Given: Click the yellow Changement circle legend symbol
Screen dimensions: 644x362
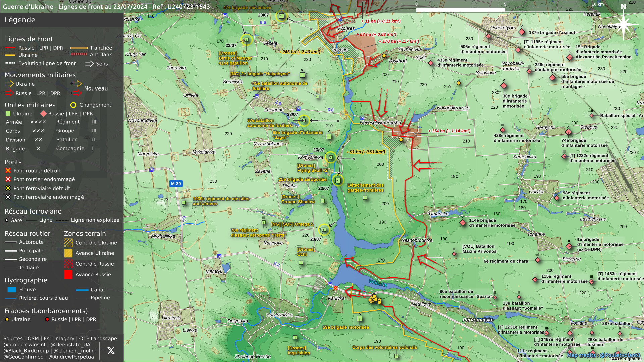Looking at the screenshot, I should point(73,105).
